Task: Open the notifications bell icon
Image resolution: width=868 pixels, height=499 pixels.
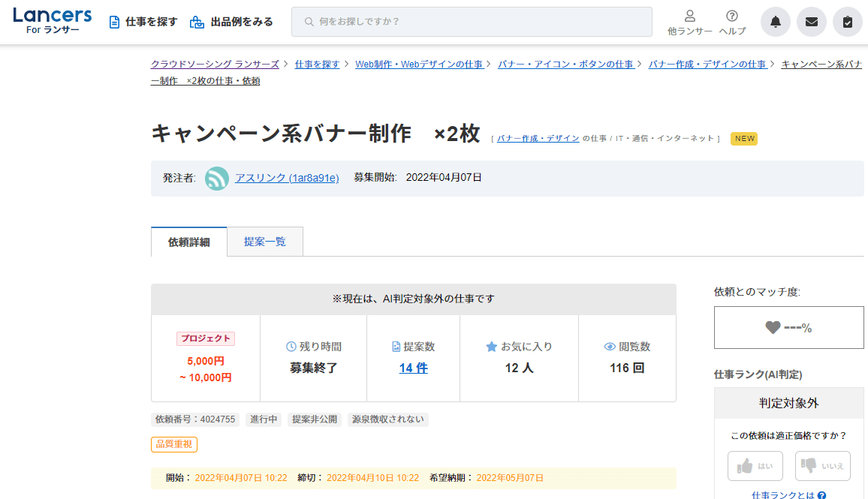Action: point(776,22)
